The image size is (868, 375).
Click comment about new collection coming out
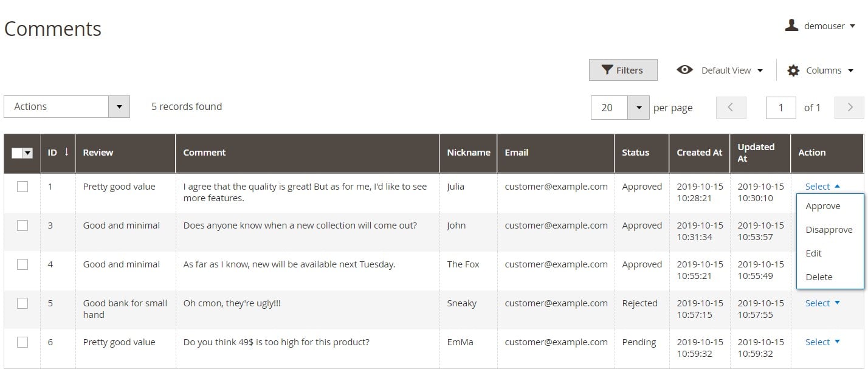point(300,225)
